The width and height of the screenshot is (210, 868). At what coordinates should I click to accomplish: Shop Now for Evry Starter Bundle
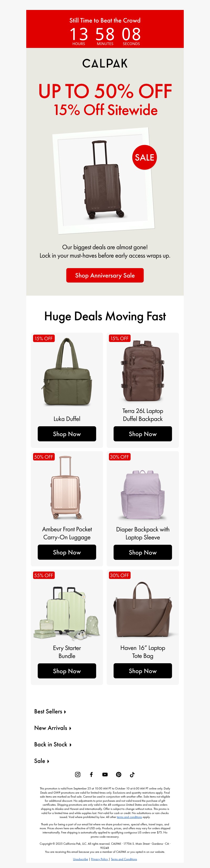coord(67,671)
